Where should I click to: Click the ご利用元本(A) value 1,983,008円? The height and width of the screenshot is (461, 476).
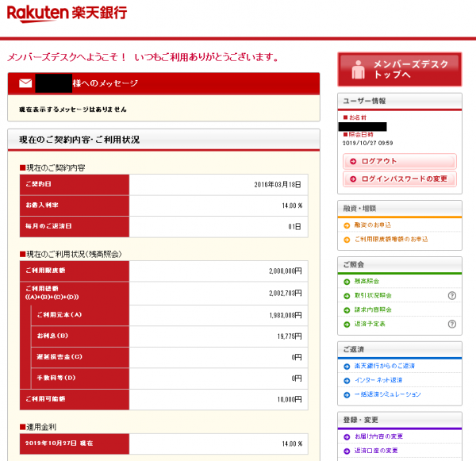[x=286, y=316]
